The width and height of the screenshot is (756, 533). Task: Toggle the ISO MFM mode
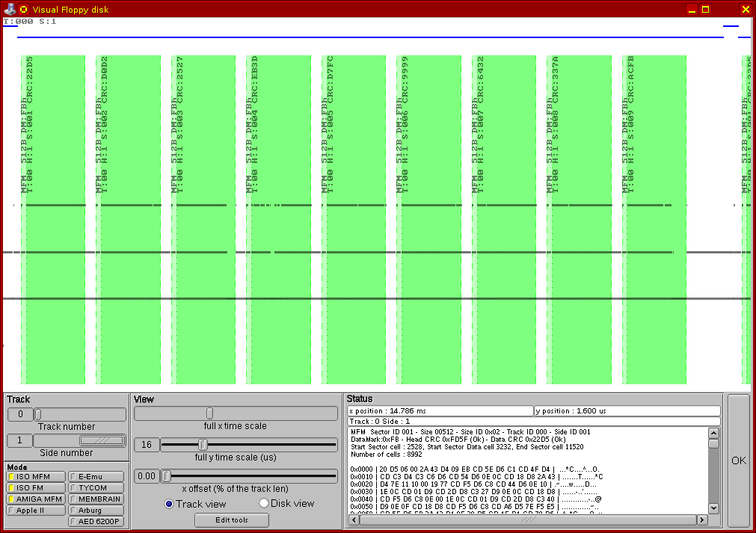point(34,477)
